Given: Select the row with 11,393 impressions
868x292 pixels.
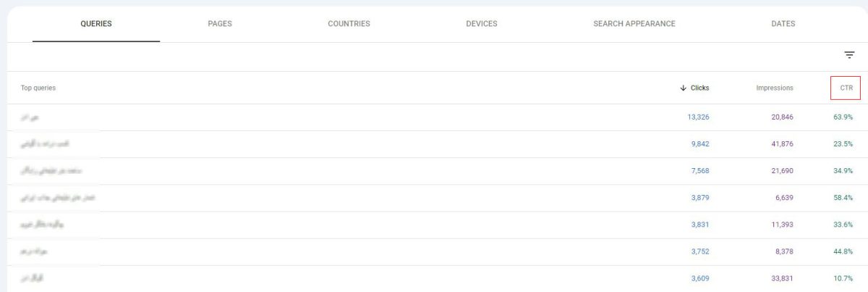Looking at the screenshot, I should [434, 225].
